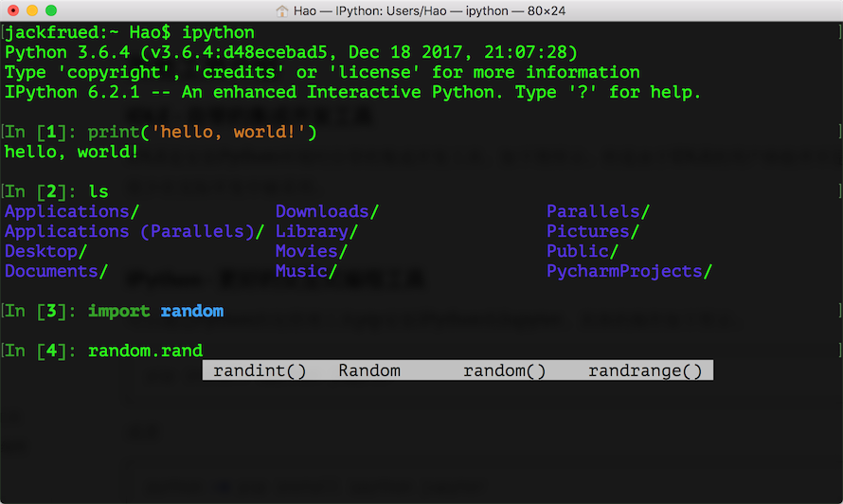
Task: Select randrange() in the autocomplete menu
Action: [645, 371]
